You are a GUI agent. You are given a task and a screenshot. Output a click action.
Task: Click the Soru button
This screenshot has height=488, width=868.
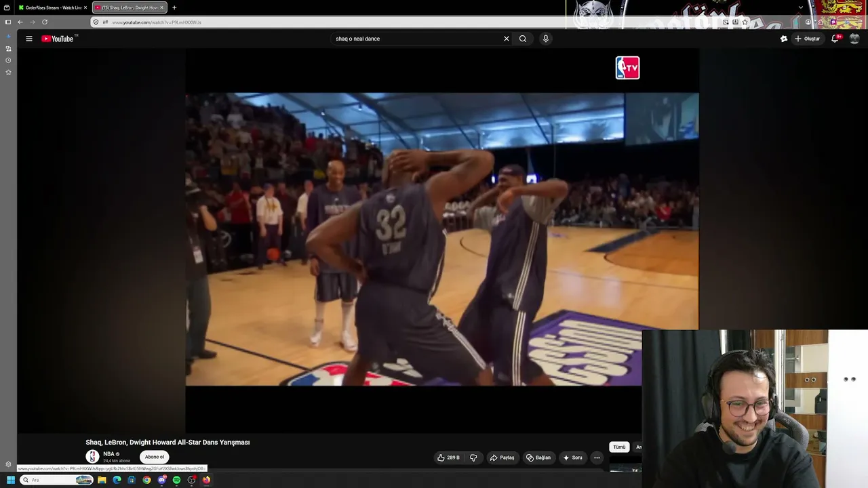pyautogui.click(x=573, y=457)
